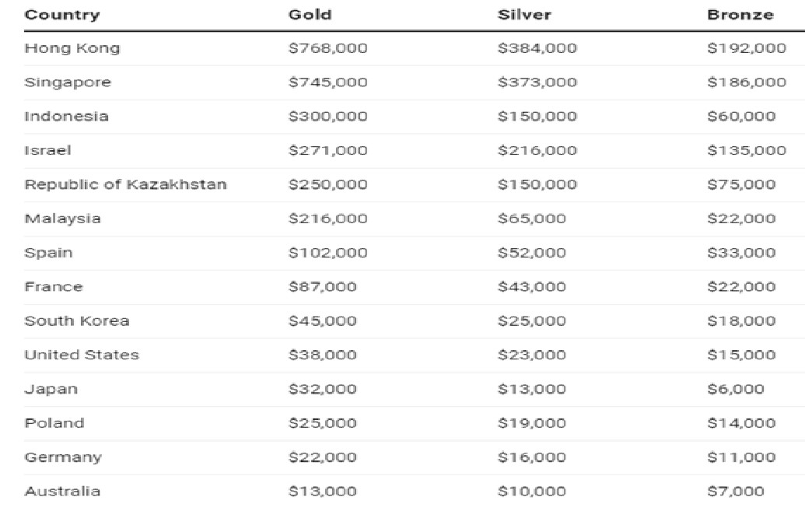Image resolution: width=805 pixels, height=532 pixels.
Task: Click the Bronze column header
Action: (740, 14)
